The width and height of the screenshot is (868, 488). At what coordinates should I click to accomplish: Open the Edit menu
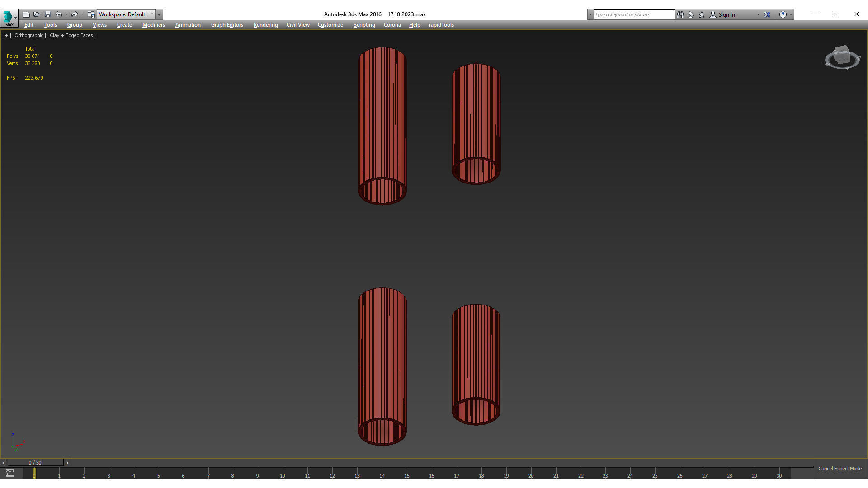point(29,25)
